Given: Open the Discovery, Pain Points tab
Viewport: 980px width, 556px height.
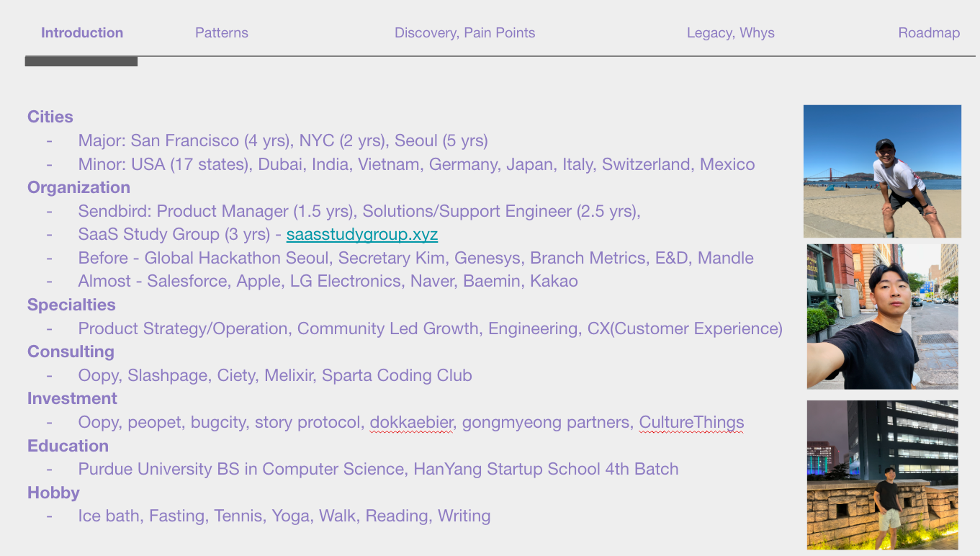Looking at the screenshot, I should point(464,32).
